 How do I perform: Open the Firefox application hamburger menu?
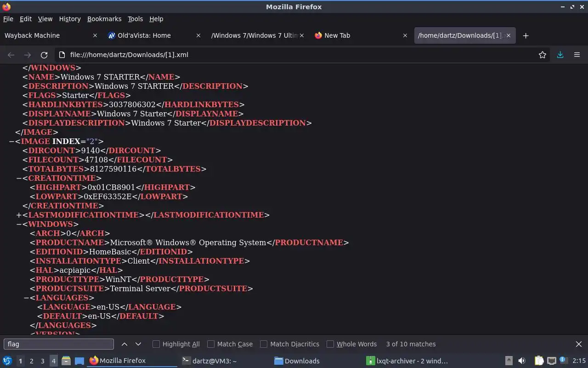(x=577, y=55)
